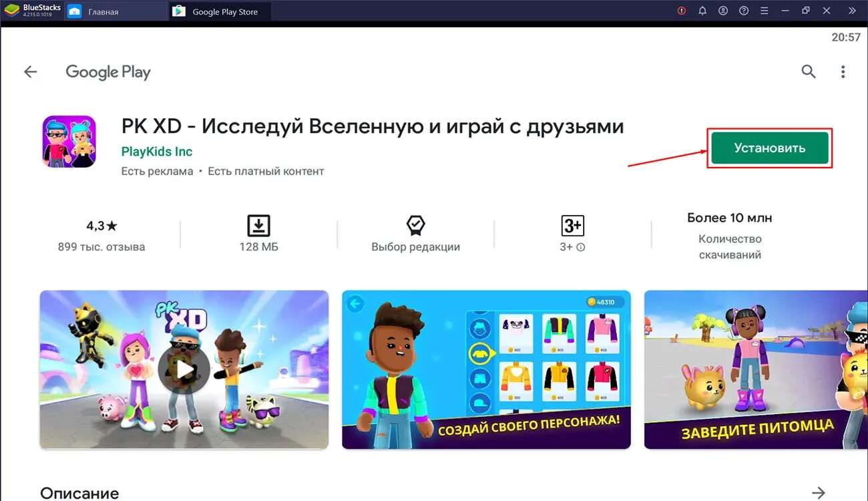This screenshot has height=501, width=868.
Task: Open the BlueStacks hamburger menu
Action: [765, 11]
